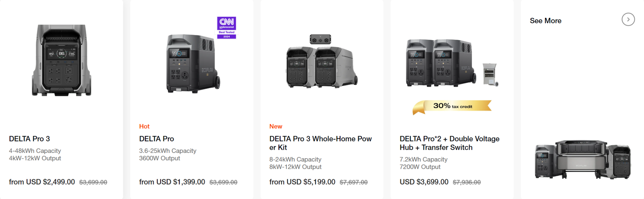Image resolution: width=644 pixels, height=199 pixels.
Task: Click the USD $3,699.00 bundle price
Action: (424, 182)
